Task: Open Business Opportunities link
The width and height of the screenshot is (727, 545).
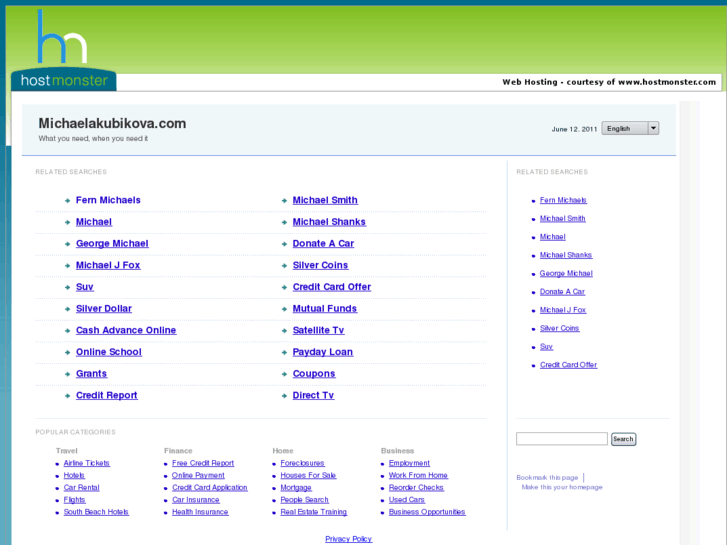Action: [427, 512]
